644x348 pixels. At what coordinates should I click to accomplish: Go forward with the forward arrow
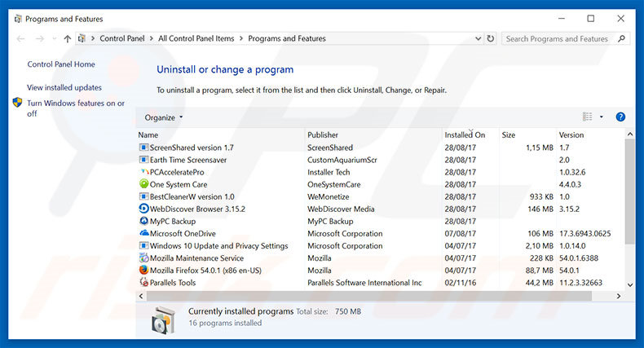pos(40,38)
